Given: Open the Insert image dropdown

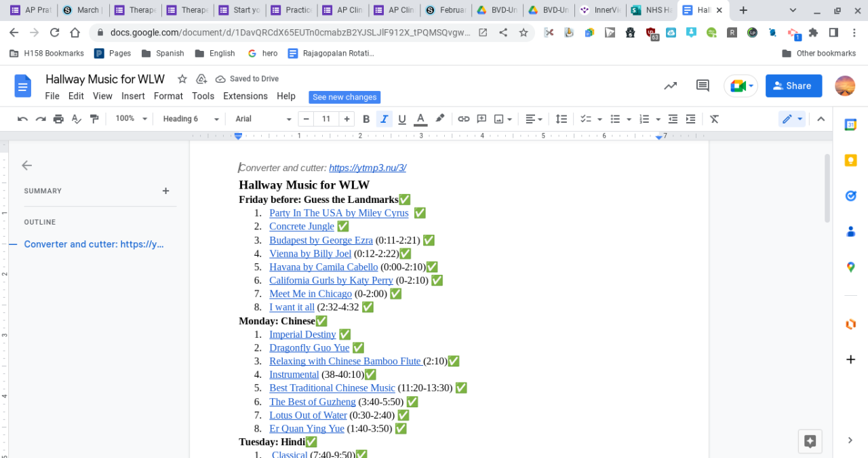Looking at the screenshot, I should tap(502, 119).
